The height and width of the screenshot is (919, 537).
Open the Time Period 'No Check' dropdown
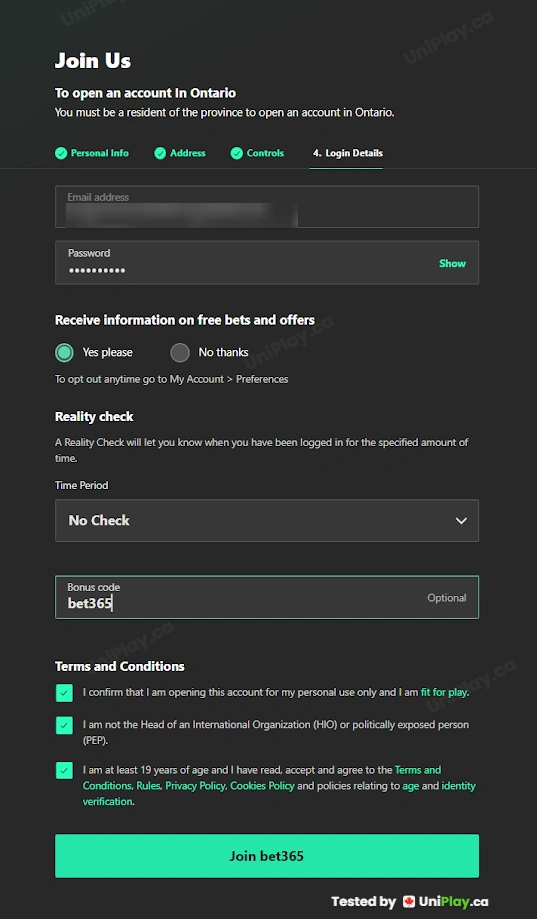point(267,520)
